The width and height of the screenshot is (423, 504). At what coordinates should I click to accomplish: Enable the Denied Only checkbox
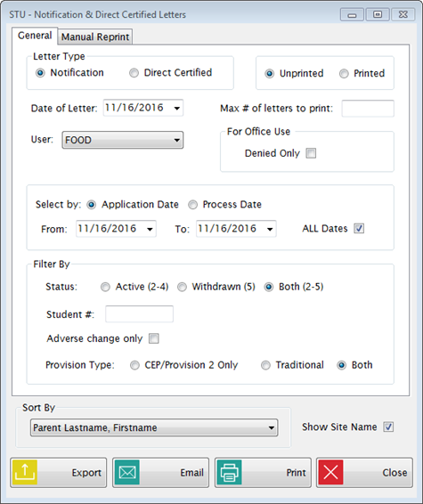pos(311,153)
